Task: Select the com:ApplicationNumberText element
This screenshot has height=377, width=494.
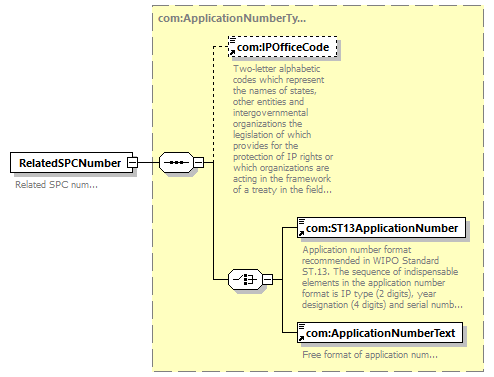Action: point(380,332)
